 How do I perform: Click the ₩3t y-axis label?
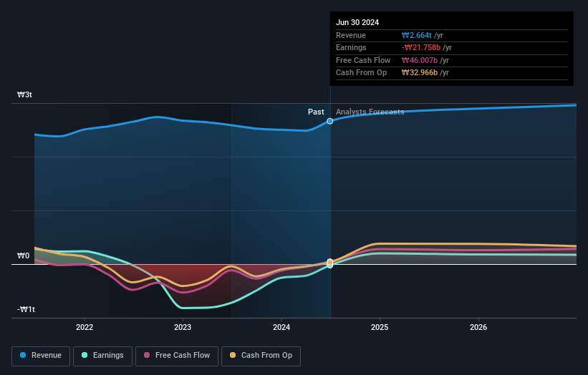(x=25, y=94)
